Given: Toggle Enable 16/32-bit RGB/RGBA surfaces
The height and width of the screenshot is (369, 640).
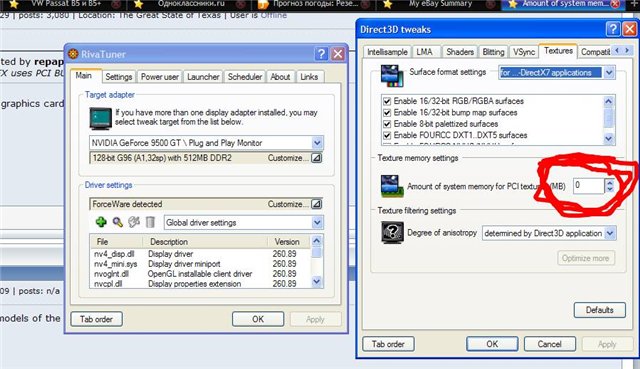Looking at the screenshot, I should [x=387, y=101].
